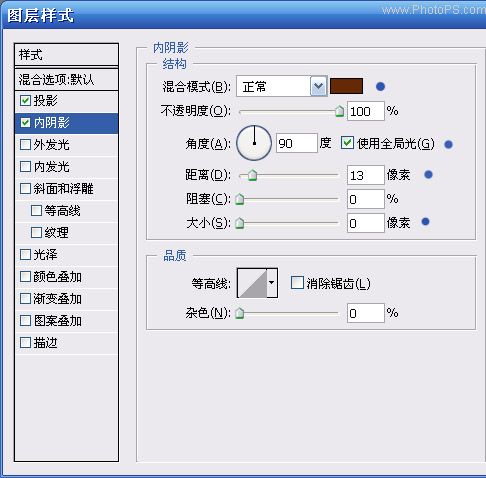The width and height of the screenshot is (486, 478).
Task: Select the 描边 stroke style entry
Action: (x=67, y=343)
